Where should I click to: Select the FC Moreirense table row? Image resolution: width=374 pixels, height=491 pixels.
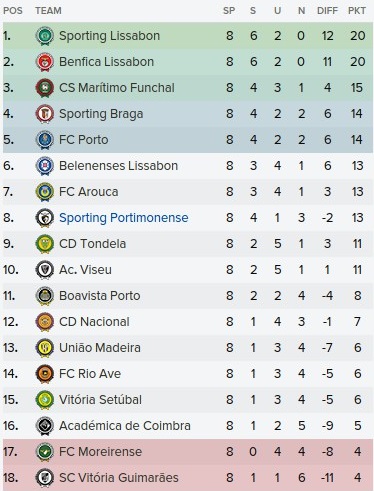[x=188, y=452]
